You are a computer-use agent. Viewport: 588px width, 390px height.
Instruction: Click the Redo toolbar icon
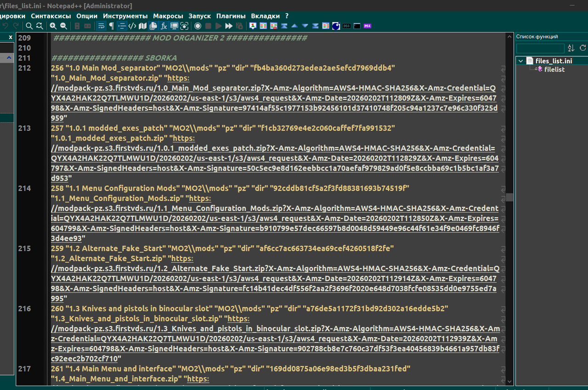(16, 26)
